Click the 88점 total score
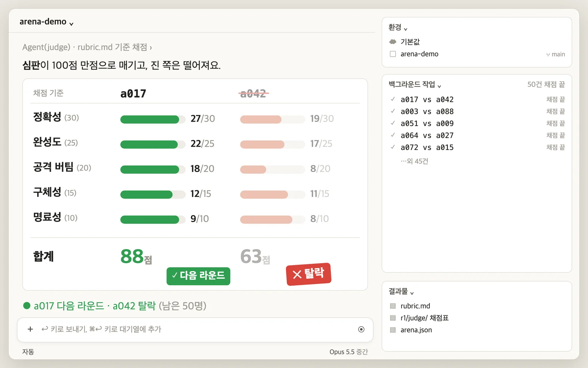This screenshot has height=368, width=588. pyautogui.click(x=136, y=256)
